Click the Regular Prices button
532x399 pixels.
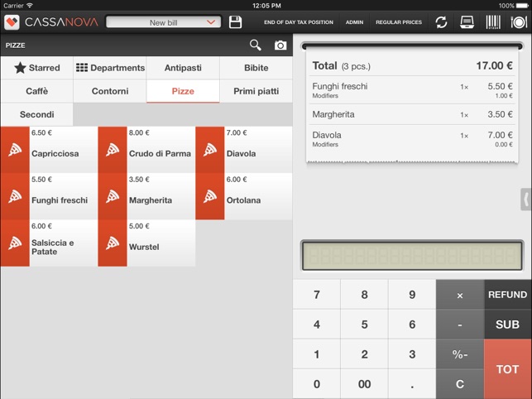coord(399,22)
